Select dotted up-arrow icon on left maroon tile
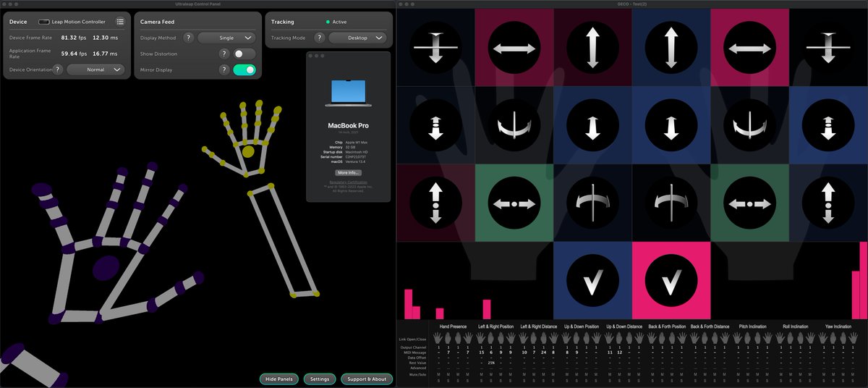The image size is (868, 388). (436, 203)
